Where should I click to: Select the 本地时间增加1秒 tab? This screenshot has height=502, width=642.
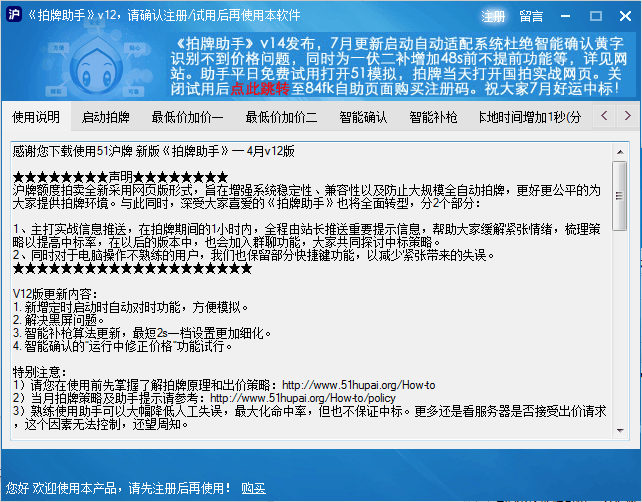pos(529,117)
